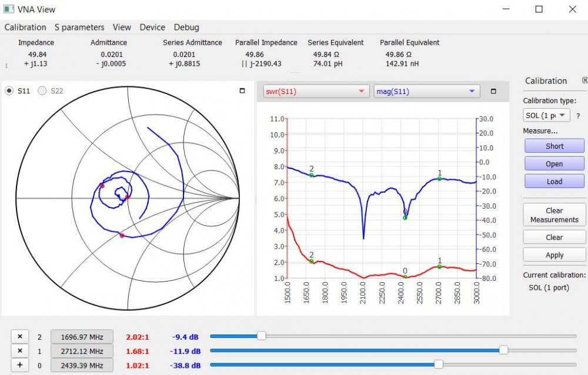The image size is (588, 375).
Task: Open the Device menu
Action: [x=152, y=28]
